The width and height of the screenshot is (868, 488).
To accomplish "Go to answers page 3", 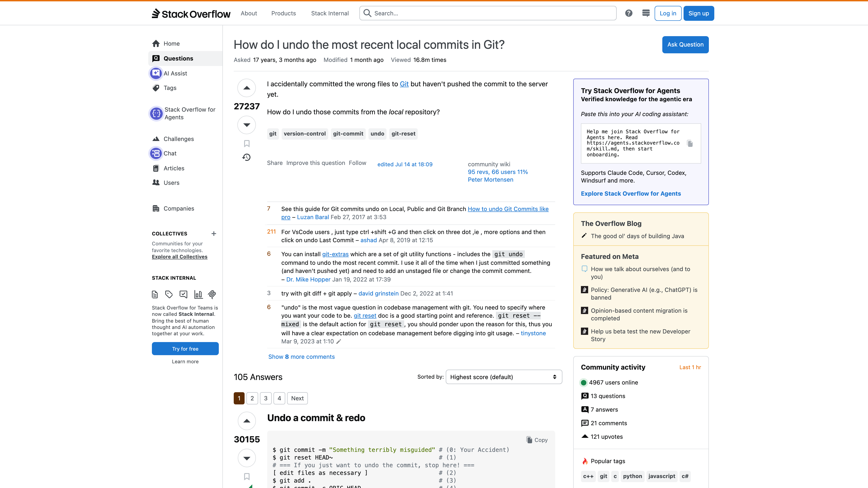I will (x=266, y=398).
